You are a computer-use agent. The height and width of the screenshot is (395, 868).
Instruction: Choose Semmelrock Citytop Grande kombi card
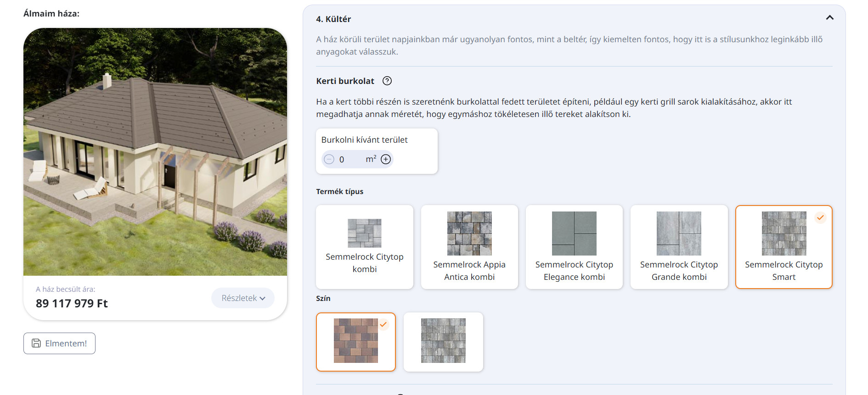[x=679, y=247]
